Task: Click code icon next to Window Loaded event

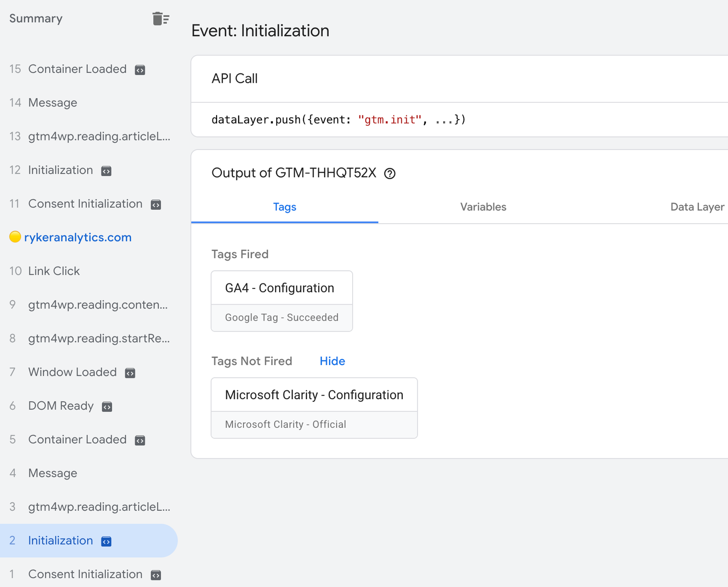Action: point(130,373)
